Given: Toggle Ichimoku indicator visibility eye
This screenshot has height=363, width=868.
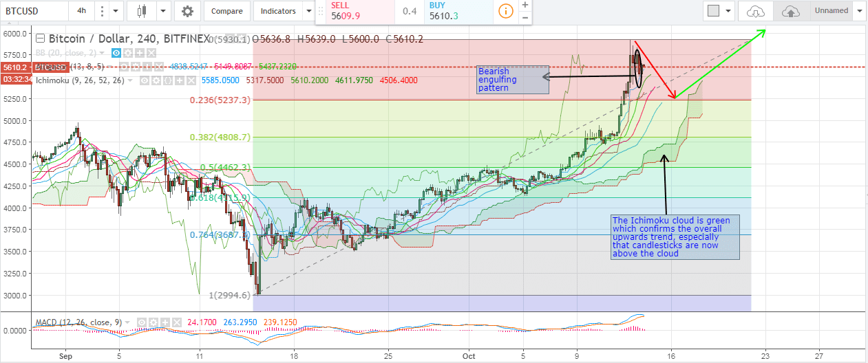Looking at the screenshot, I should tap(145, 80).
